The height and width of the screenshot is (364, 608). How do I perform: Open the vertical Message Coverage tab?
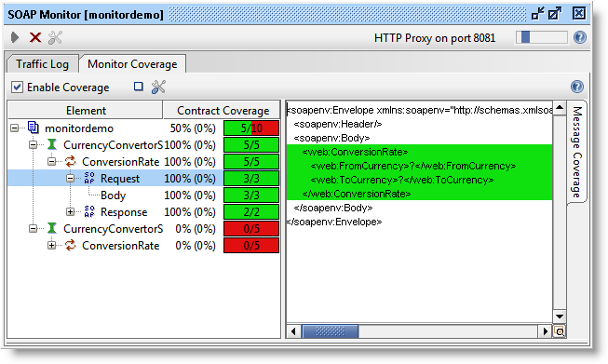coord(577,152)
